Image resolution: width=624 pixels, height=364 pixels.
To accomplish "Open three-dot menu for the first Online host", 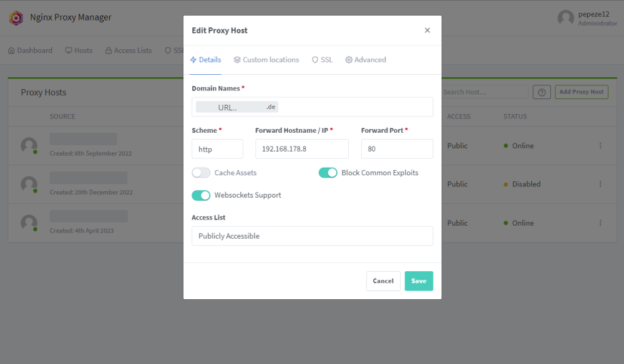I will tap(600, 146).
